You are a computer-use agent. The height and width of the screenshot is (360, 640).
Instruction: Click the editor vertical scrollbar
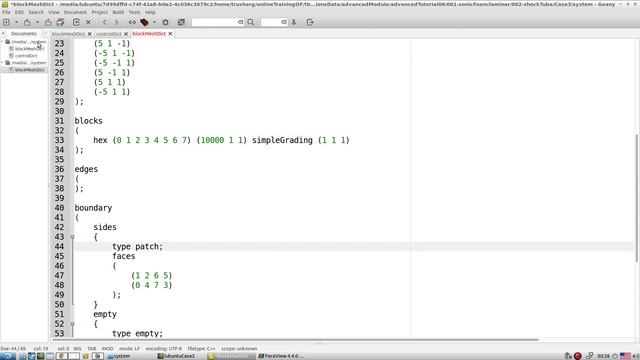tap(636, 198)
